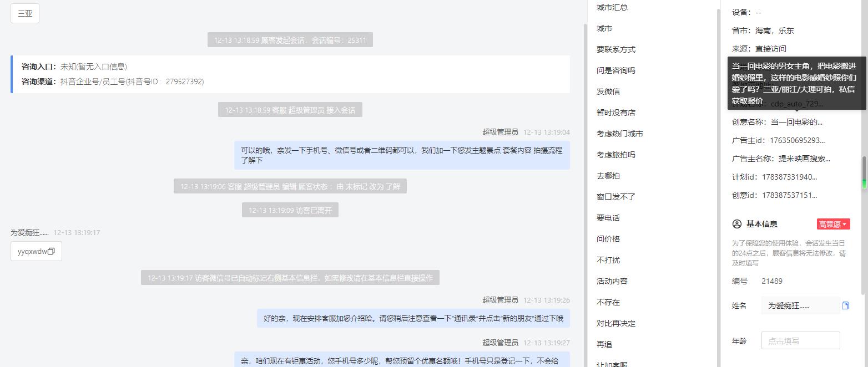The image size is (868, 367).
Task: Click the 对比再决定 quick reply
Action: coord(616,323)
